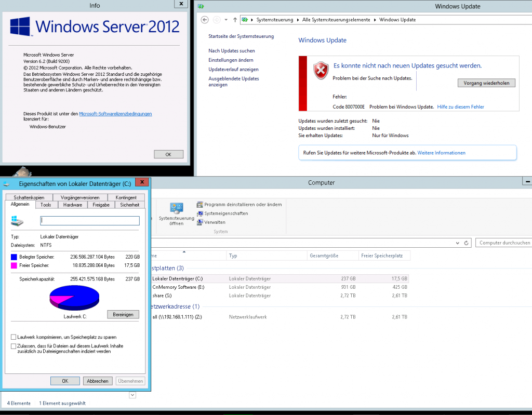The width and height of the screenshot is (532, 415).
Task: Click the Systemeigenschaften icon
Action: [x=199, y=213]
